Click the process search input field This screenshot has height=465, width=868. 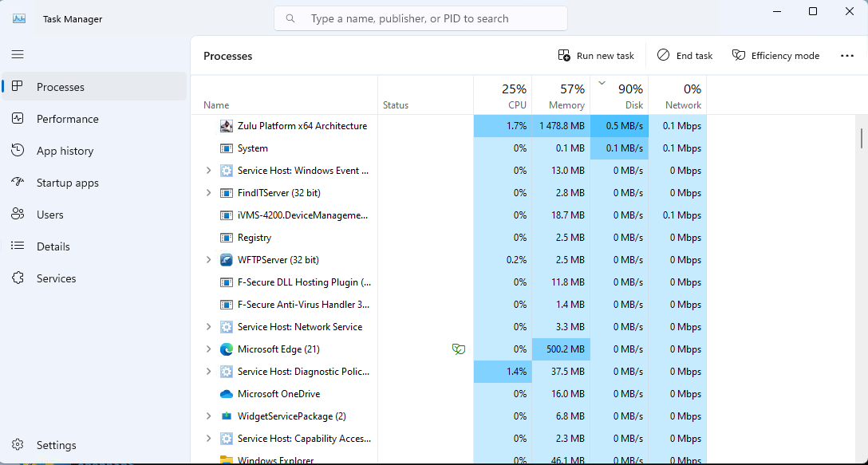click(x=420, y=18)
